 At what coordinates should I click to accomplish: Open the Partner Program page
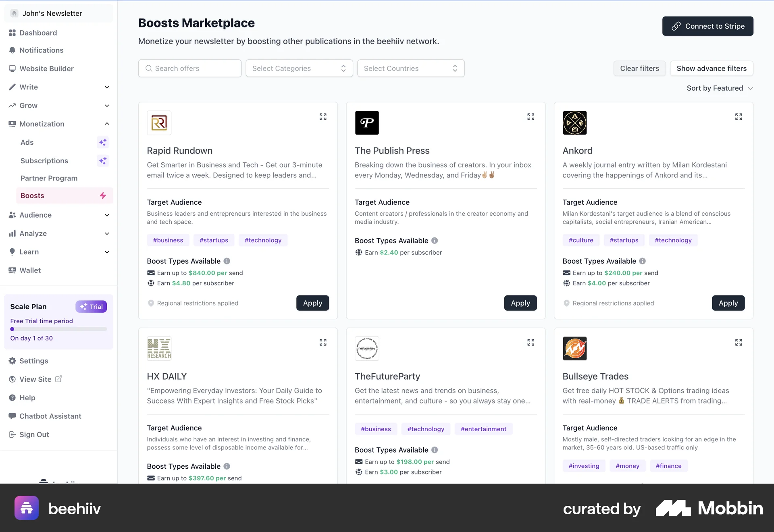tap(64, 178)
